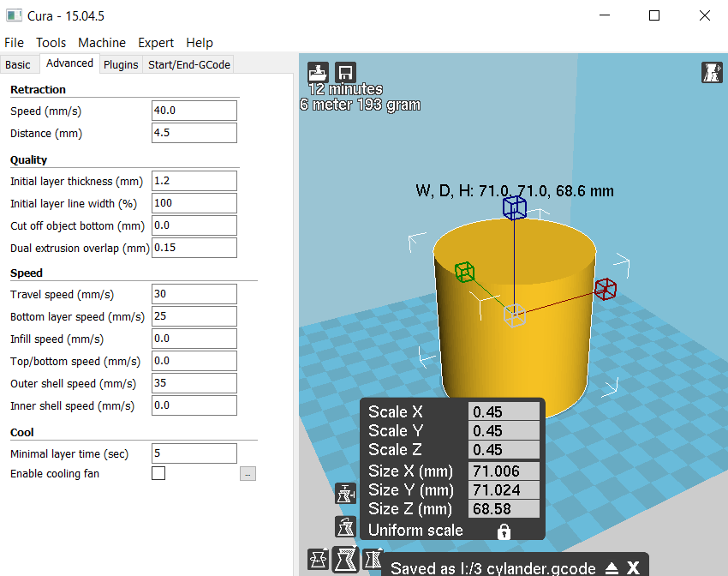Click the Size Y (mm) field
Screen dimensions: 728x576
504,490
